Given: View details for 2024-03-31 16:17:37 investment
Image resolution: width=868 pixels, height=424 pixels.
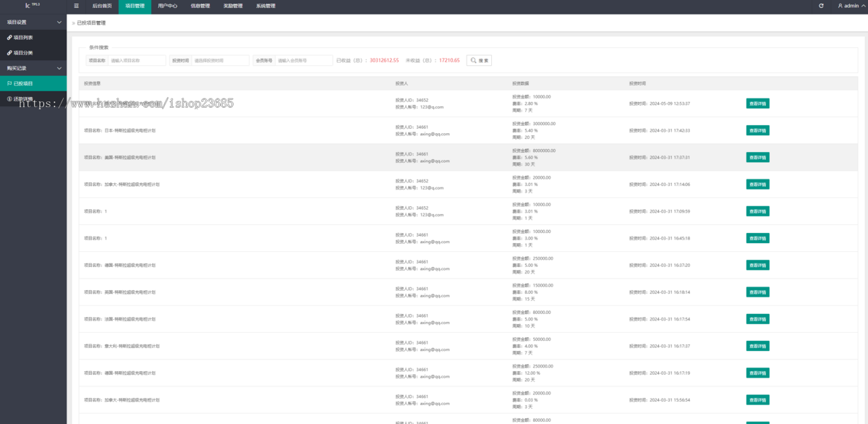Looking at the screenshot, I should pyautogui.click(x=757, y=346).
